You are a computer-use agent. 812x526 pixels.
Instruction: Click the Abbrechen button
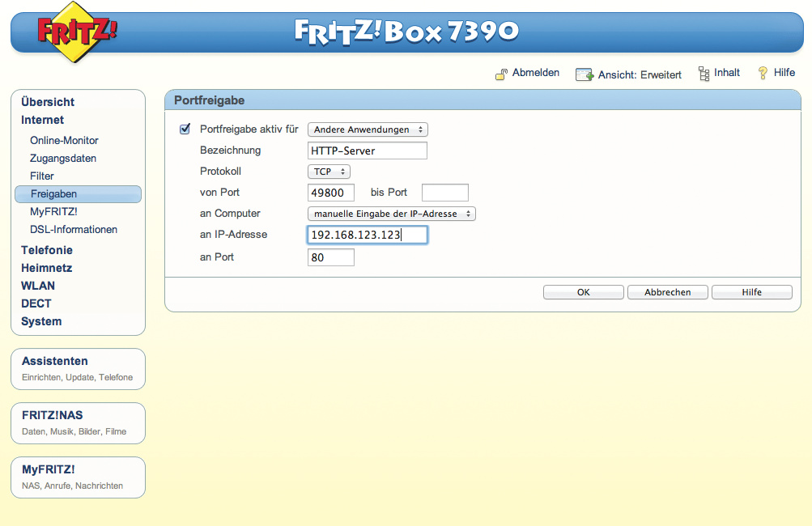pos(668,292)
